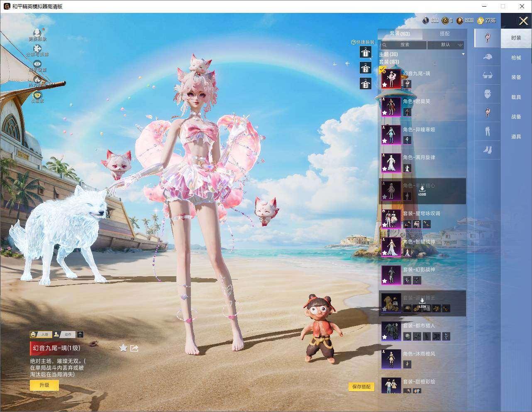
Task: Select the 套装-都市猎人 outfit thumbnail
Action: click(x=391, y=331)
